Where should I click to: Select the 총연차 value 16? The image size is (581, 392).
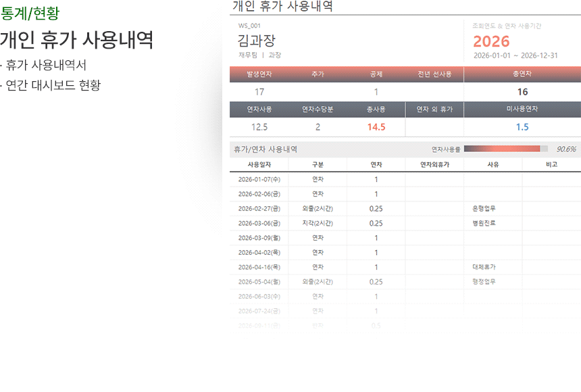pyautogui.click(x=522, y=92)
